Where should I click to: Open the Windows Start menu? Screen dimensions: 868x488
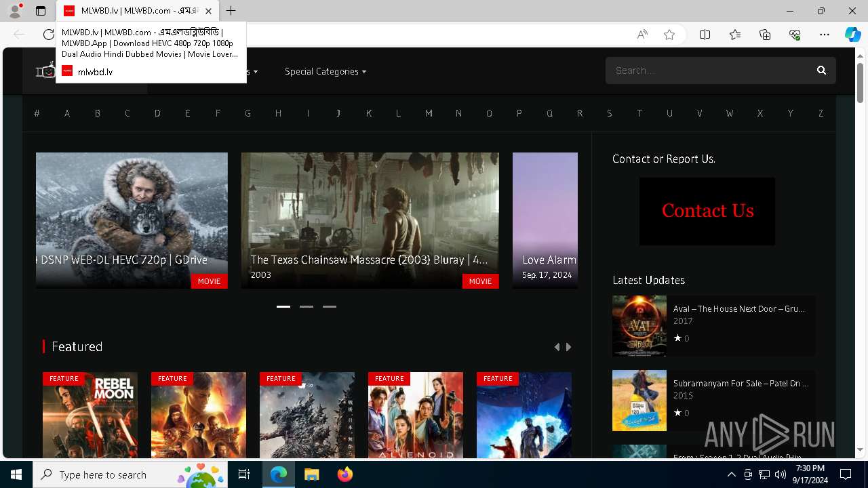point(16,474)
